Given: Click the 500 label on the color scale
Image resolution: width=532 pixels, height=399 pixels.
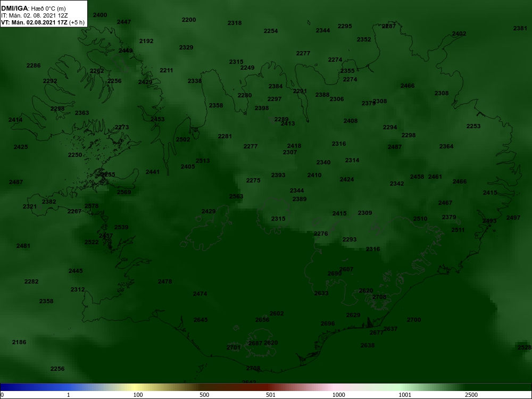Looking at the screenshot, I should click(204, 395).
